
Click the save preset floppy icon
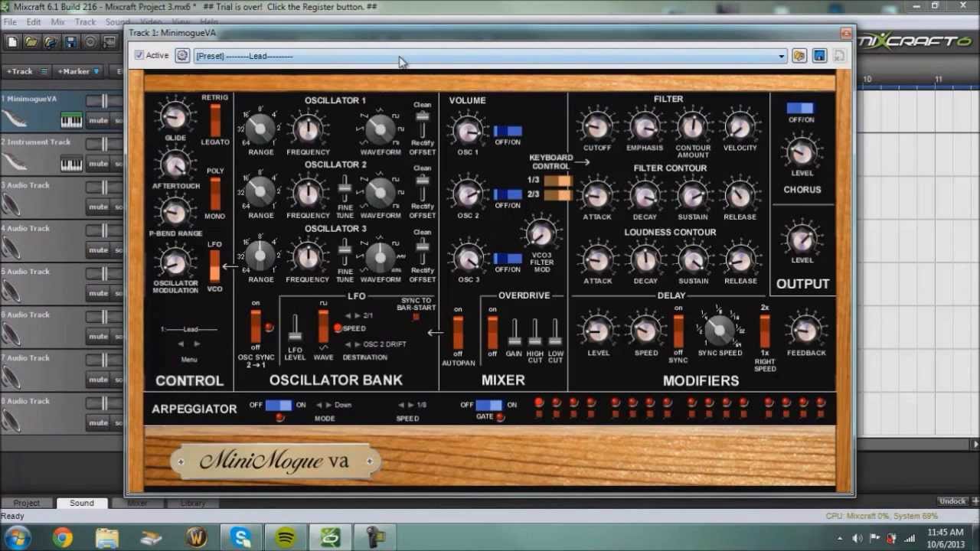[x=819, y=55]
